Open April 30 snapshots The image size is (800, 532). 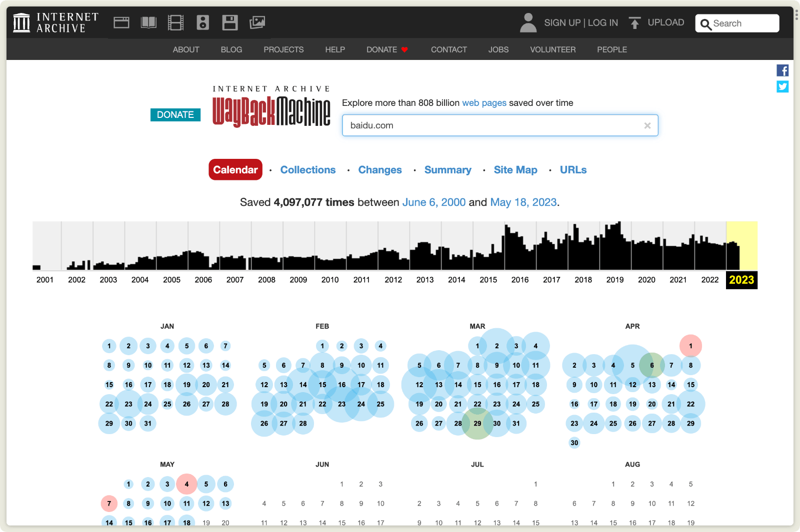coord(574,443)
